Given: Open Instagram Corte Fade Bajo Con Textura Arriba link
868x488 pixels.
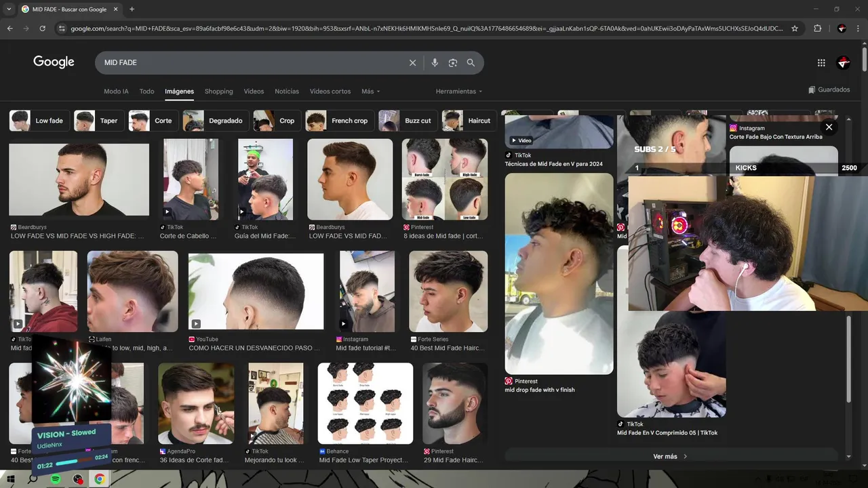Looking at the screenshot, I should (776, 137).
